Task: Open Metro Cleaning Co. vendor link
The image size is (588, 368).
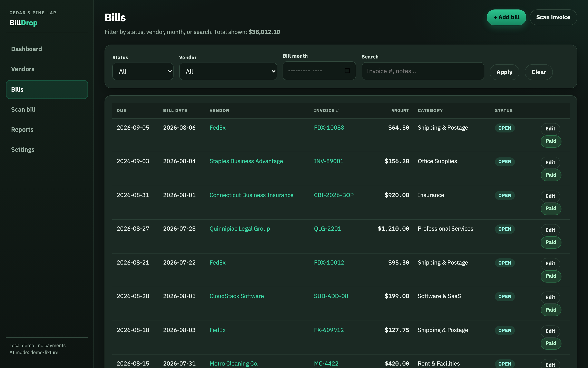Action: click(234, 363)
